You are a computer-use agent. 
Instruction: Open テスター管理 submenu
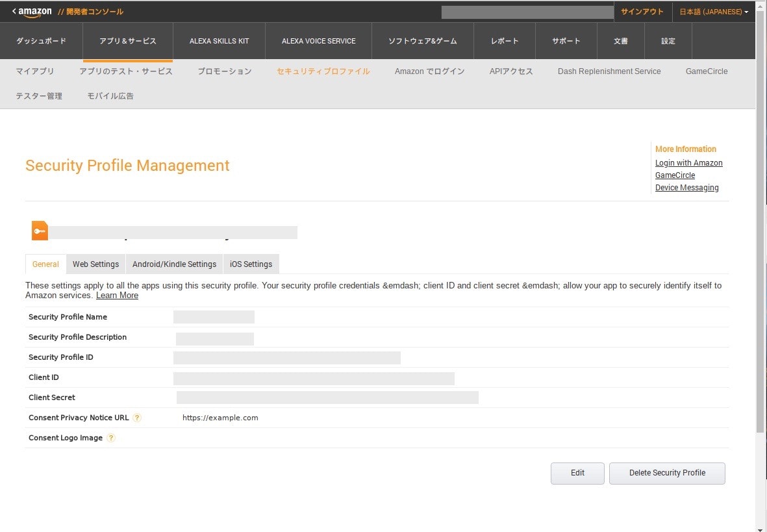point(39,96)
